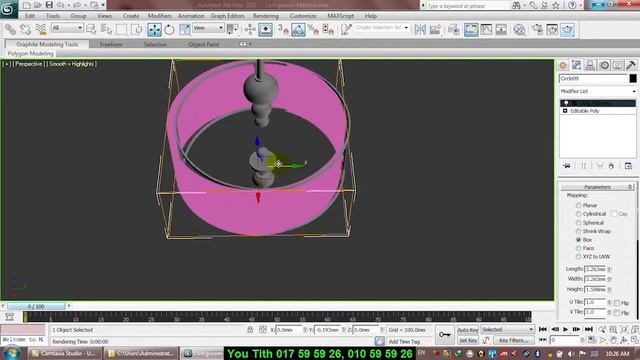Click the Render Production teapot icon
640x360 pixels.
coord(567,29)
